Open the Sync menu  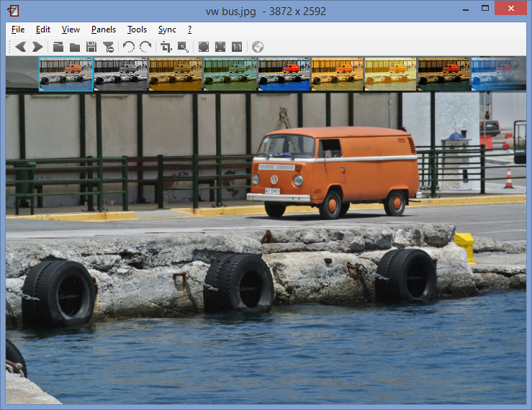tap(167, 29)
